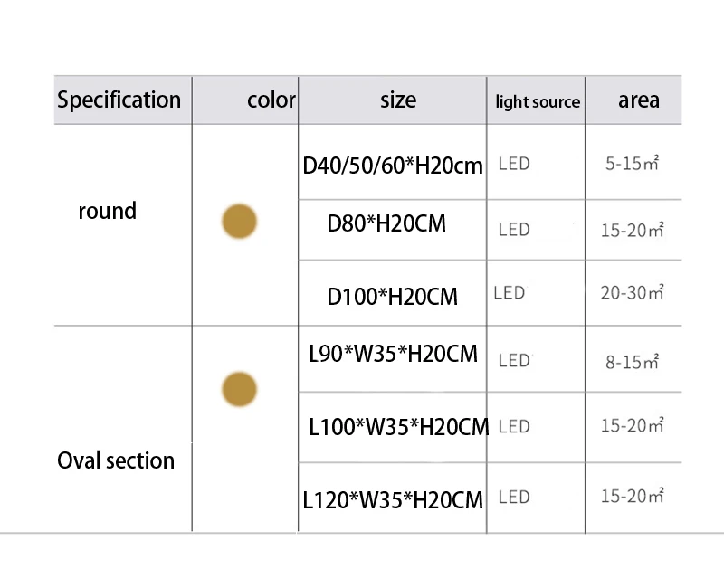Click the Oval section specification label
724x588 pixels.
click(x=116, y=460)
